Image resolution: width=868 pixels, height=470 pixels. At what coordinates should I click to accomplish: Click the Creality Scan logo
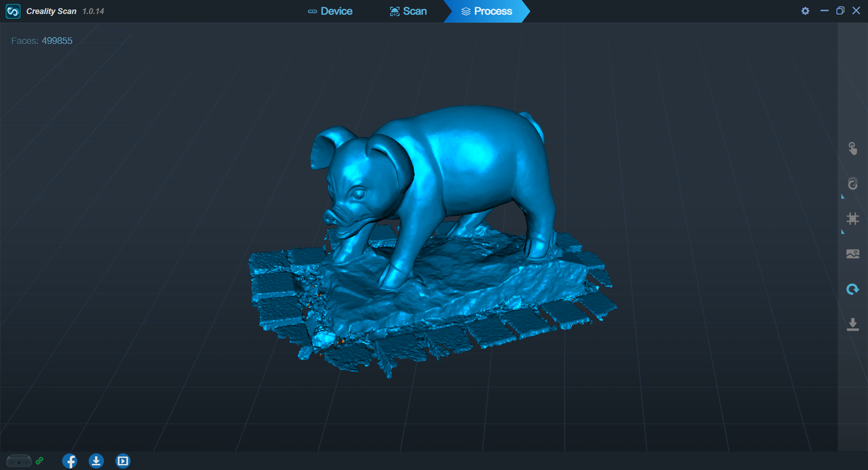[x=12, y=11]
